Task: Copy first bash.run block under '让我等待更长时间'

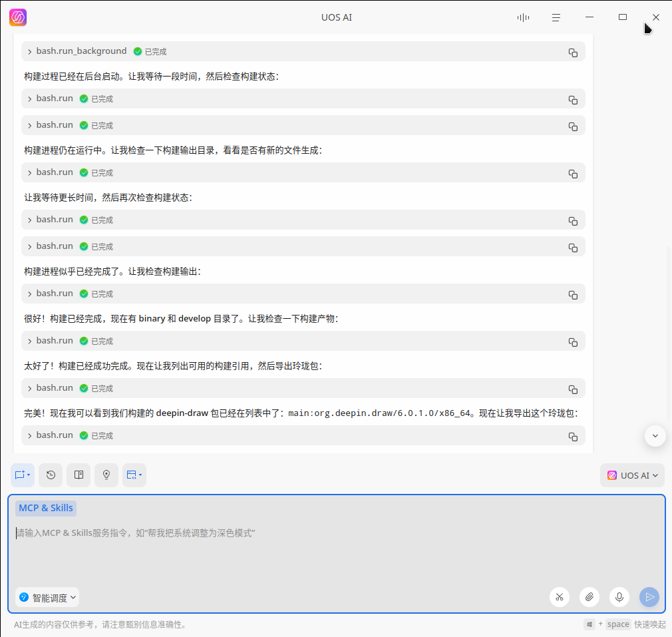Action: click(573, 221)
